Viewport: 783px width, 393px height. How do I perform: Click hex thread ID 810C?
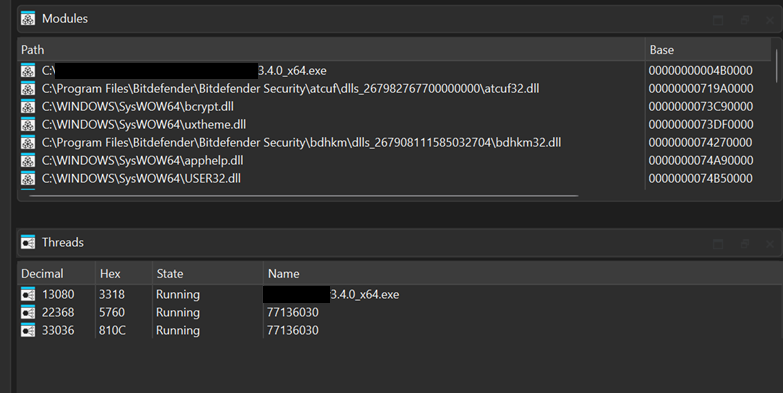pos(112,330)
